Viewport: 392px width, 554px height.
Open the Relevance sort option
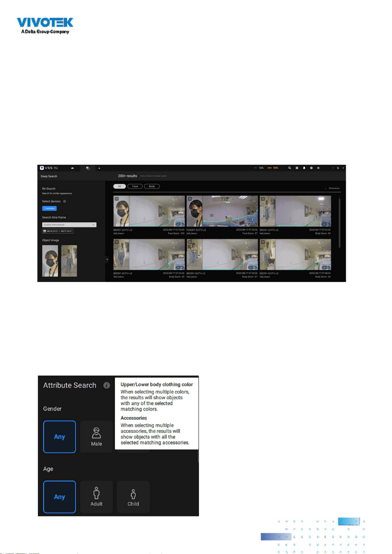332,188
